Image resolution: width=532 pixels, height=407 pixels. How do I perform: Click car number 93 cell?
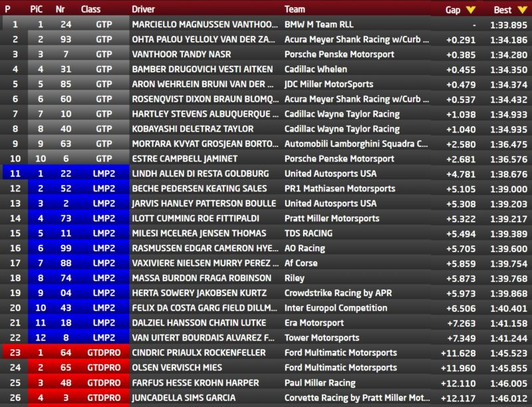(x=66, y=39)
